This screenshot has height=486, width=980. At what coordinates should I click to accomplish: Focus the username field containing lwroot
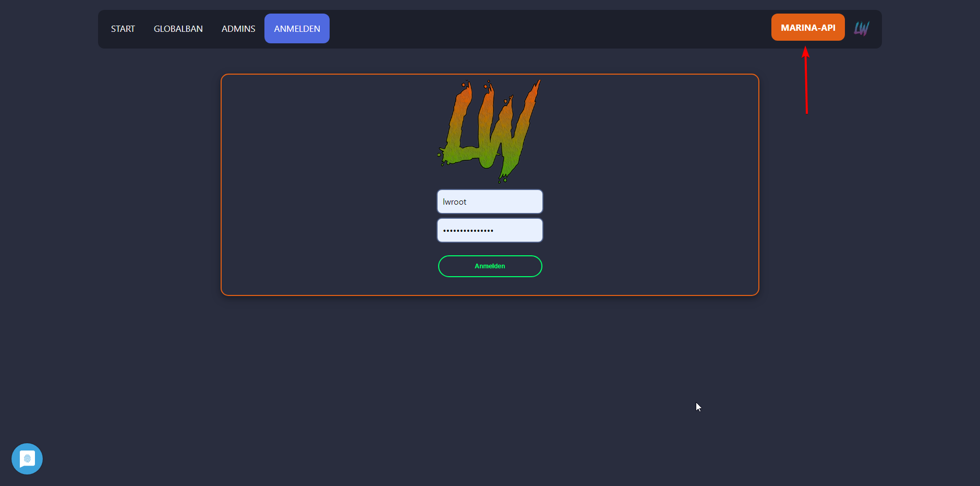point(490,201)
